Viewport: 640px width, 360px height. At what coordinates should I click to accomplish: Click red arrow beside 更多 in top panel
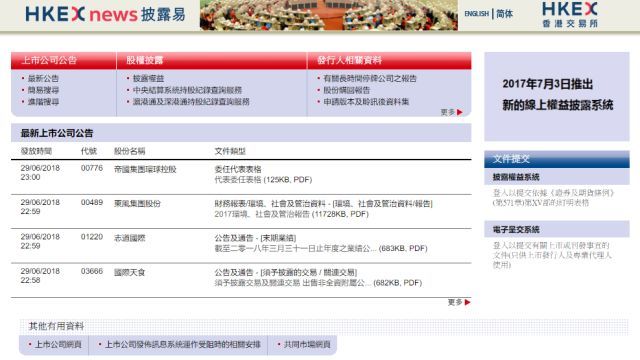(460, 112)
